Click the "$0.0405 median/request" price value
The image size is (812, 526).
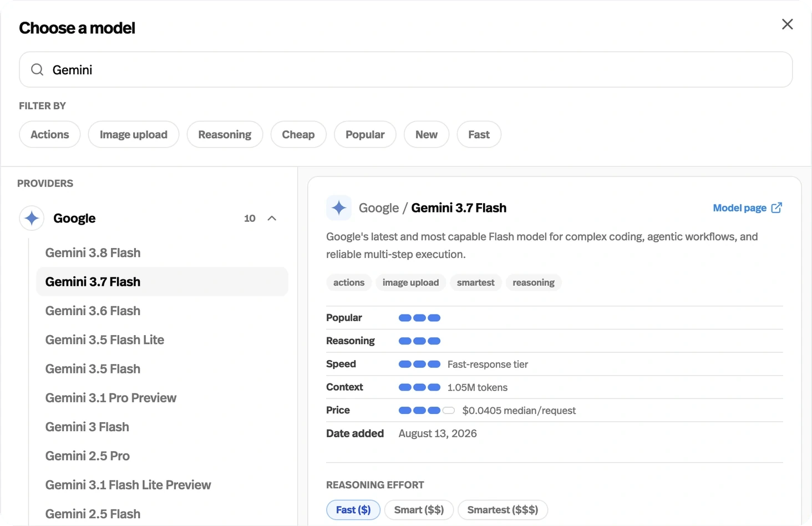tap(519, 411)
